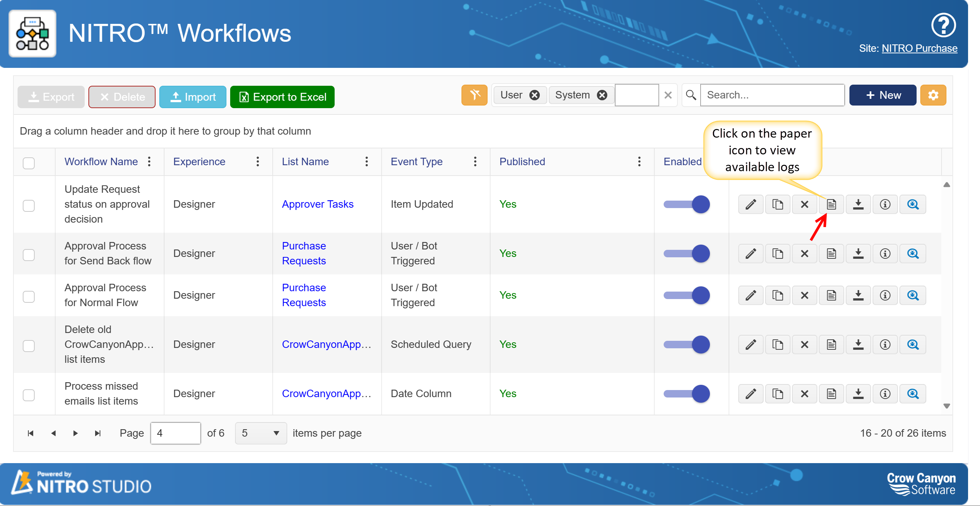Open Experience column menu
Screen dimensions: 980x506
pos(257,161)
